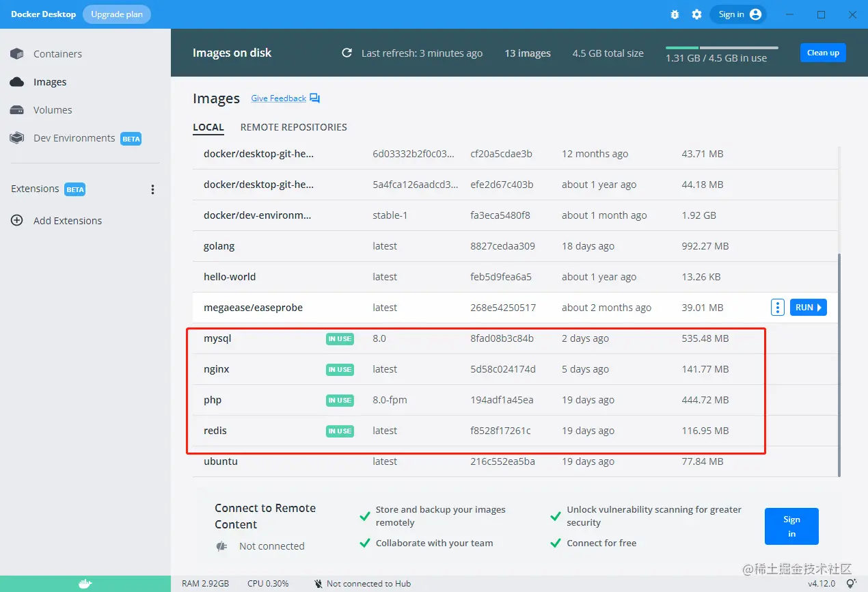This screenshot has height=592, width=868.
Task: Click image row with ID efe2d67c403b
Action: point(515,185)
